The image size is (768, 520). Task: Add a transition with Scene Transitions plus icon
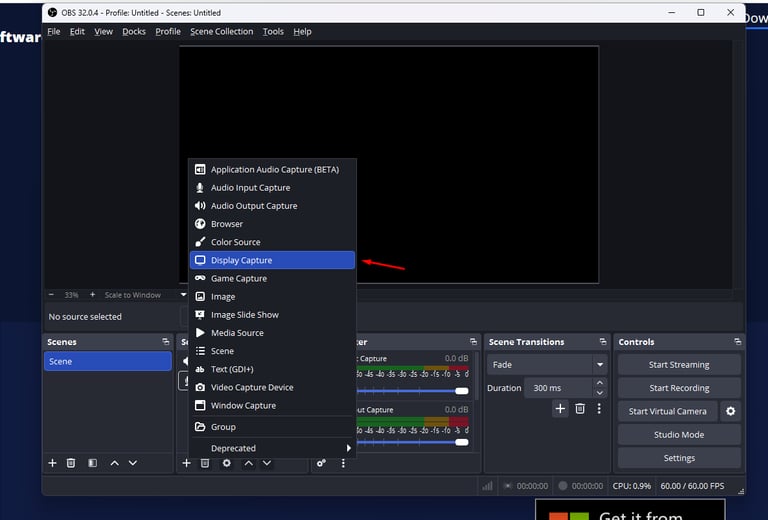(560, 408)
